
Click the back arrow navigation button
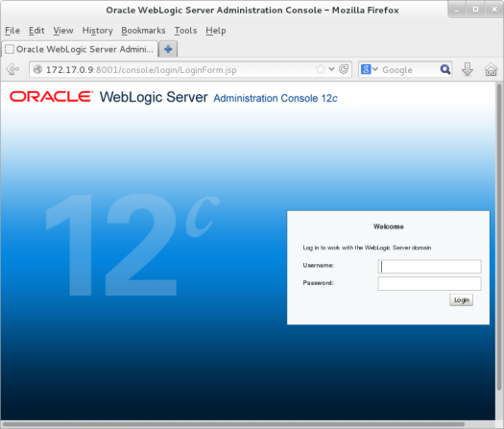coord(12,69)
